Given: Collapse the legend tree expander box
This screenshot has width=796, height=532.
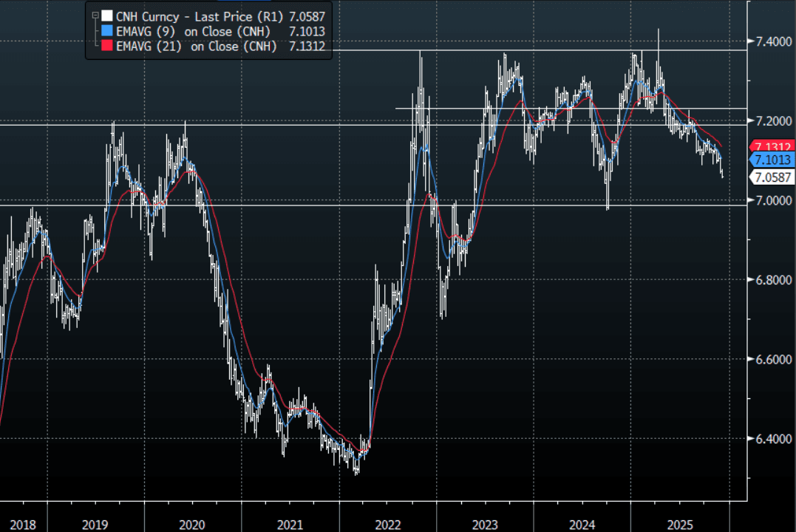Looking at the screenshot, I should [95, 15].
